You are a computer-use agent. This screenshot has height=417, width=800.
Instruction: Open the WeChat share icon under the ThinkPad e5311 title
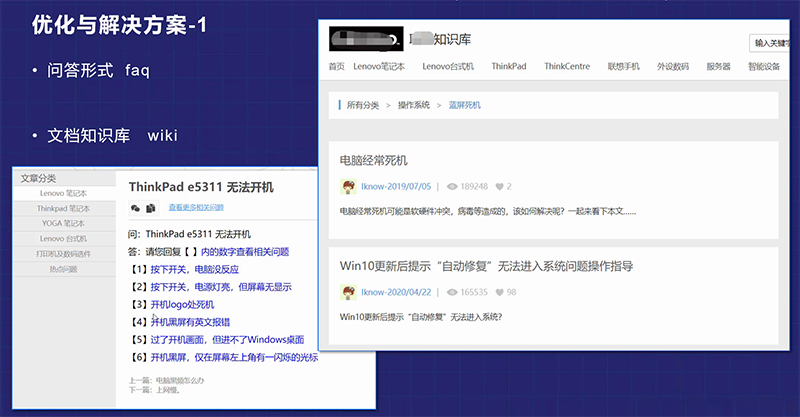135,208
